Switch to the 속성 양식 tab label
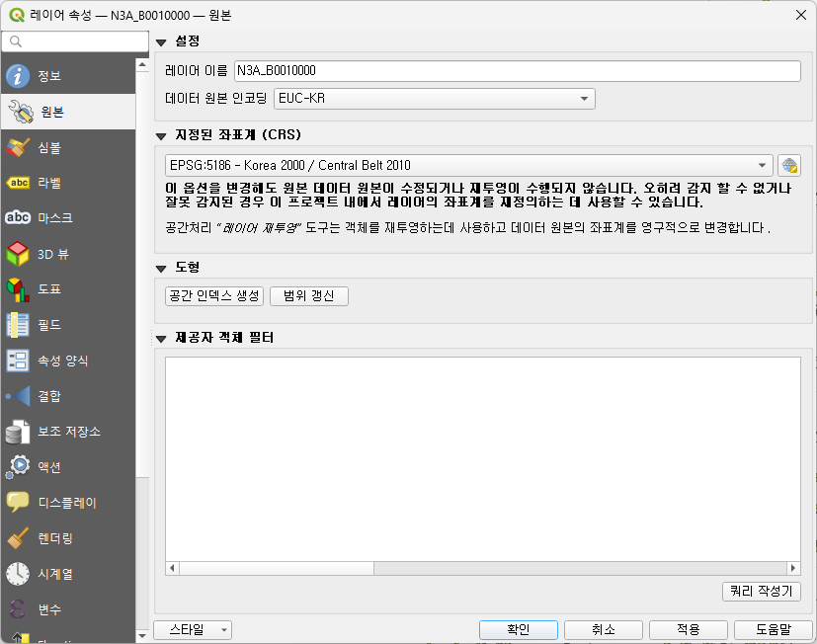 tap(63, 361)
